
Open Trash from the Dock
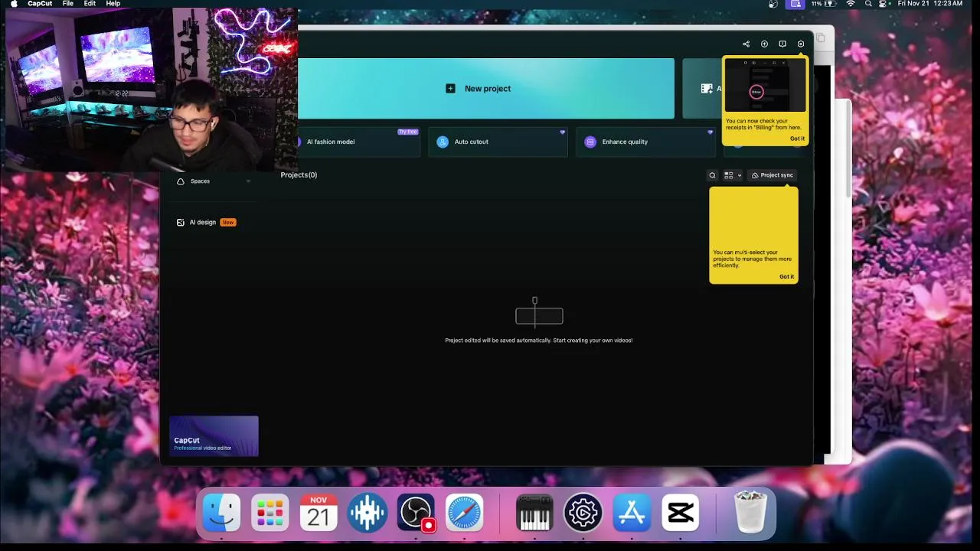(750, 513)
